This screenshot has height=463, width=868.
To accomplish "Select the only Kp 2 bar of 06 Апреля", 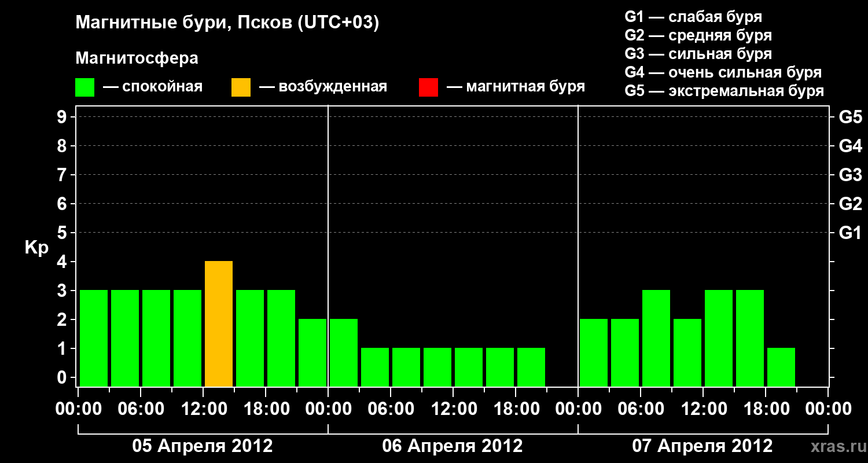I will point(344,353).
